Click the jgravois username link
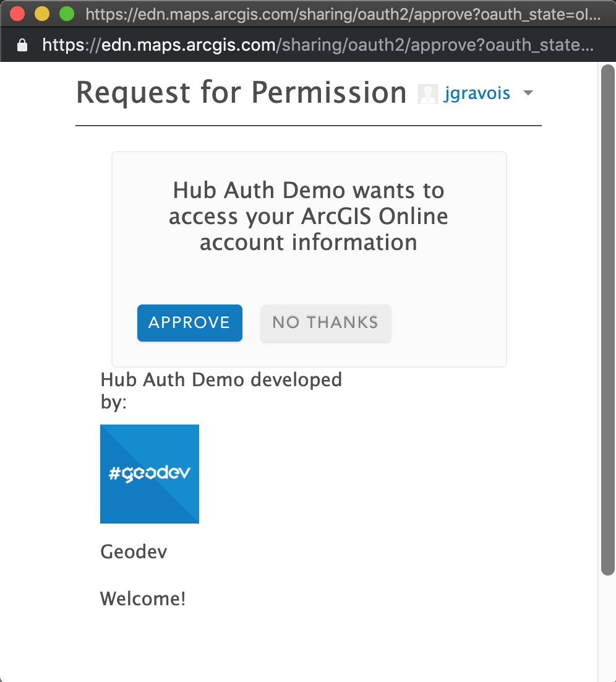Image resolution: width=616 pixels, height=682 pixels. tap(476, 93)
